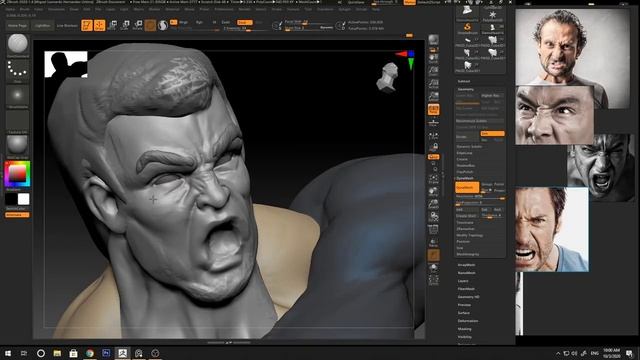Toggle Draw mode button

coord(99,25)
